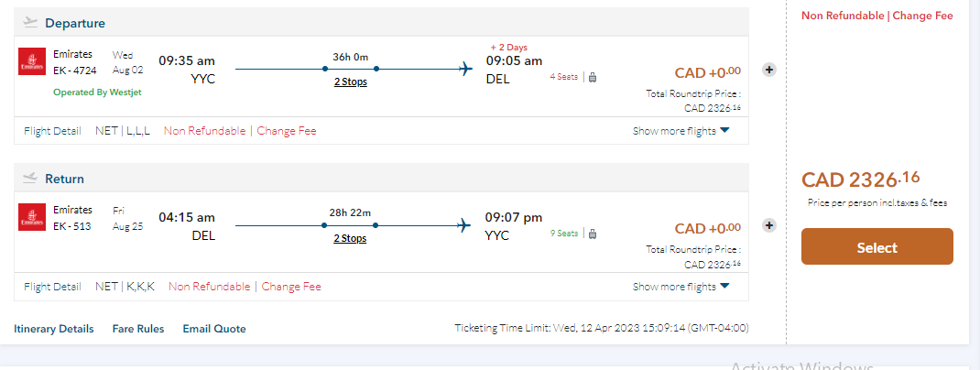Click the Emirates logo on return flight
This screenshot has width=980, height=370.
point(31,218)
